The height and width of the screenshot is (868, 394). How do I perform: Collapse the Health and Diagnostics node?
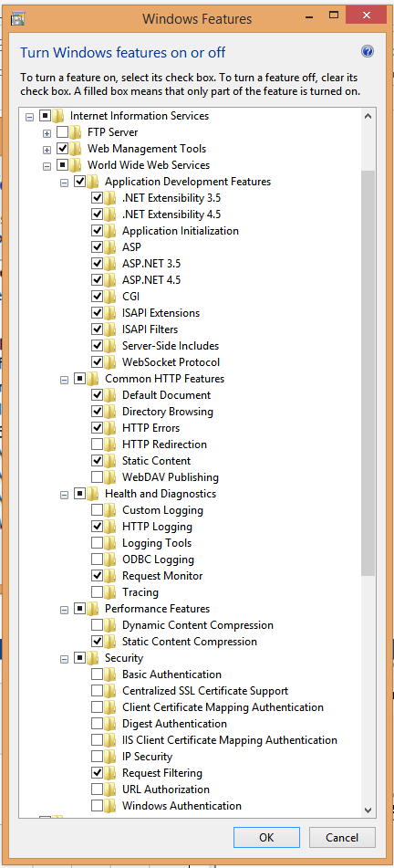(64, 495)
